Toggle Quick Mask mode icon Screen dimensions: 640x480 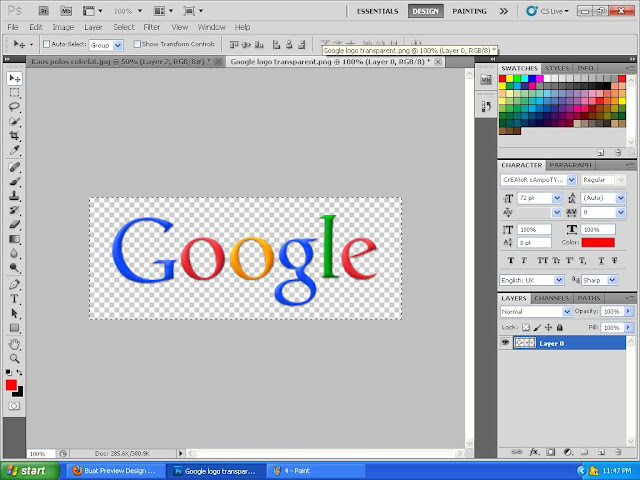(x=14, y=406)
